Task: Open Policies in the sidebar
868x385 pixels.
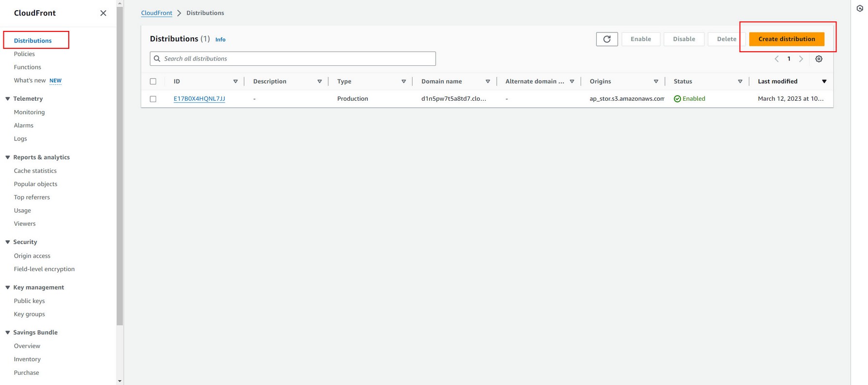Action: (x=24, y=54)
